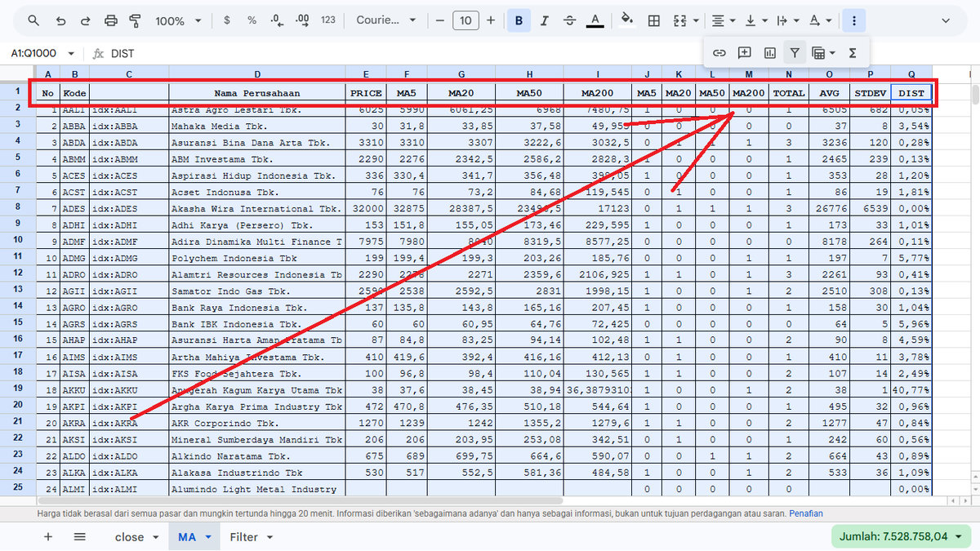The image size is (980, 551).
Task: Select column Q header
Action: tap(911, 73)
